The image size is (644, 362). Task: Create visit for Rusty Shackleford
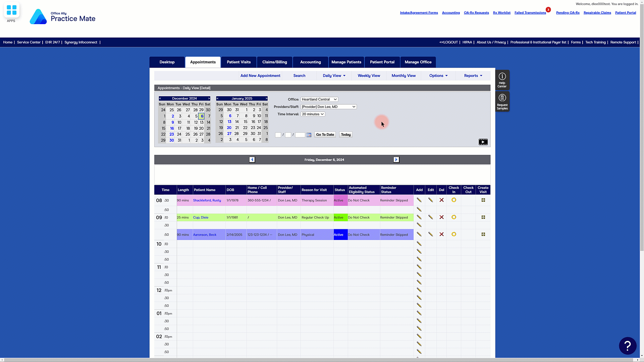point(483,200)
